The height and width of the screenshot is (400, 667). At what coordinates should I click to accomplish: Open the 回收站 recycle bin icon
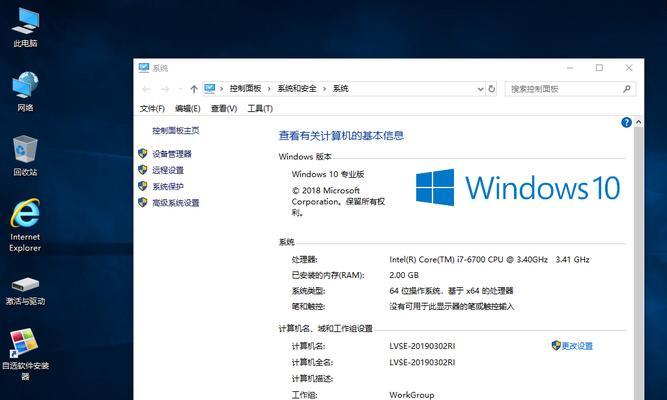[25, 156]
